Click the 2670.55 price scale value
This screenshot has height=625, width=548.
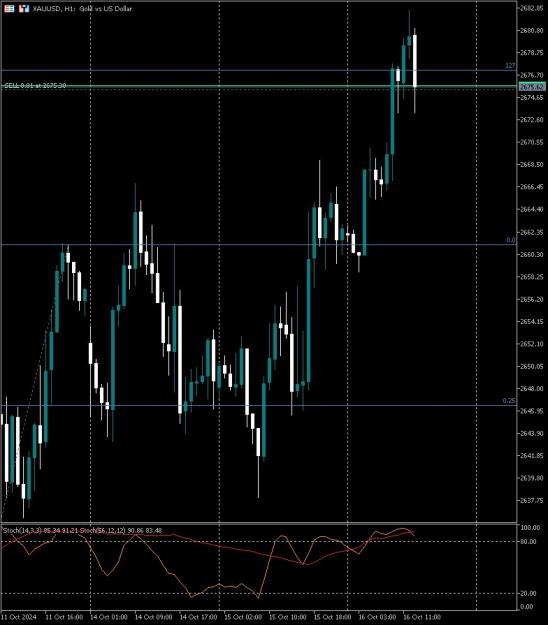click(532, 142)
